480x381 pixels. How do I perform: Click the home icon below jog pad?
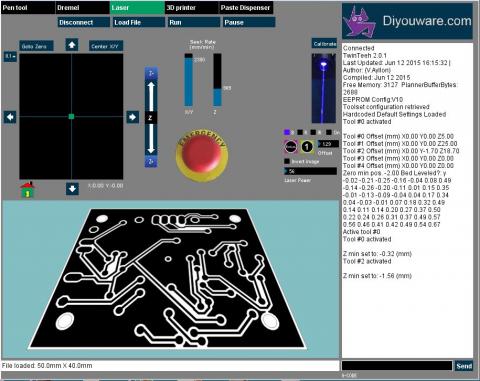coord(28,190)
